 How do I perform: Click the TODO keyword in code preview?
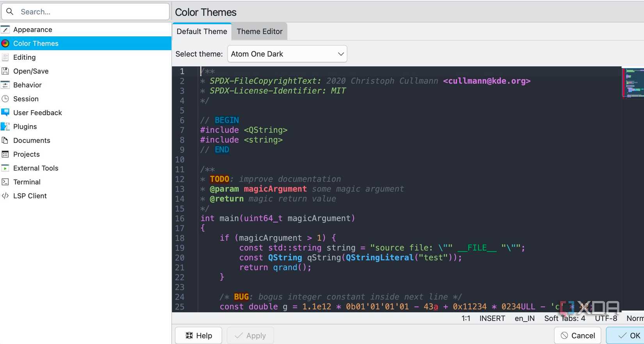[219, 179]
